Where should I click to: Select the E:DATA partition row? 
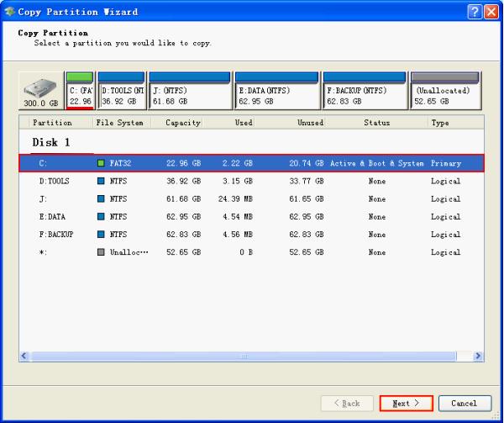(x=251, y=216)
